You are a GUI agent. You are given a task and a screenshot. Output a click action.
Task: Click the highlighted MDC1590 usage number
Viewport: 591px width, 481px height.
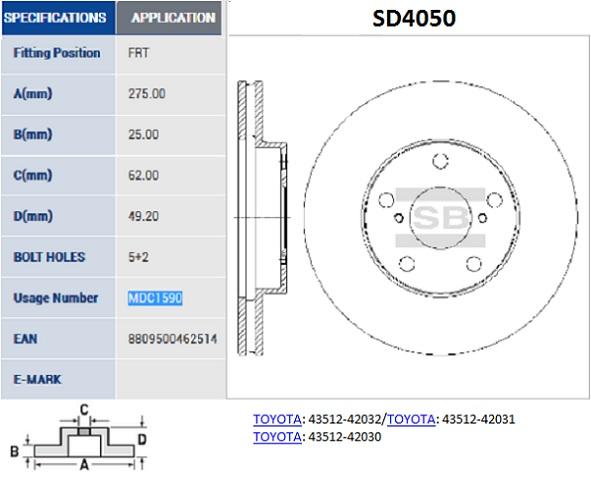[155, 298]
